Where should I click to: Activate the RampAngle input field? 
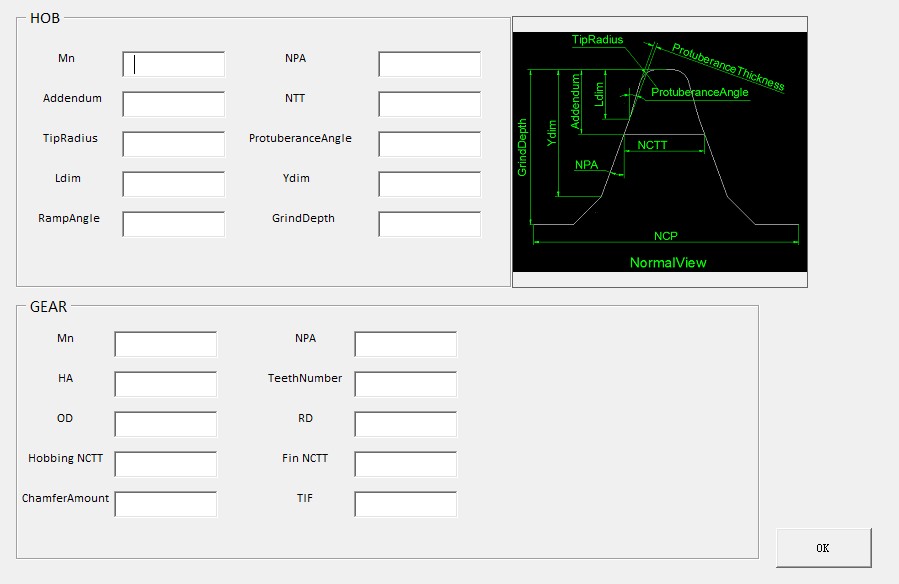click(x=173, y=224)
